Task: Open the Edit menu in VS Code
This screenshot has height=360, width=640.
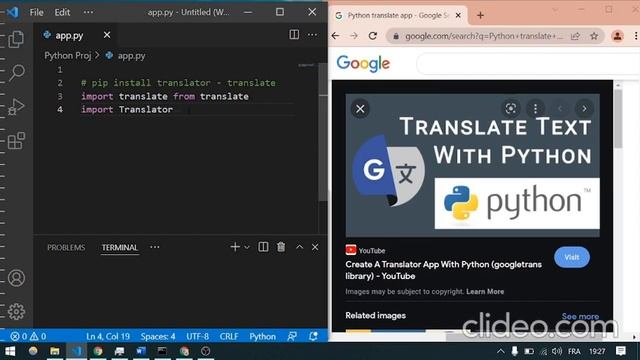Action: click(x=62, y=12)
